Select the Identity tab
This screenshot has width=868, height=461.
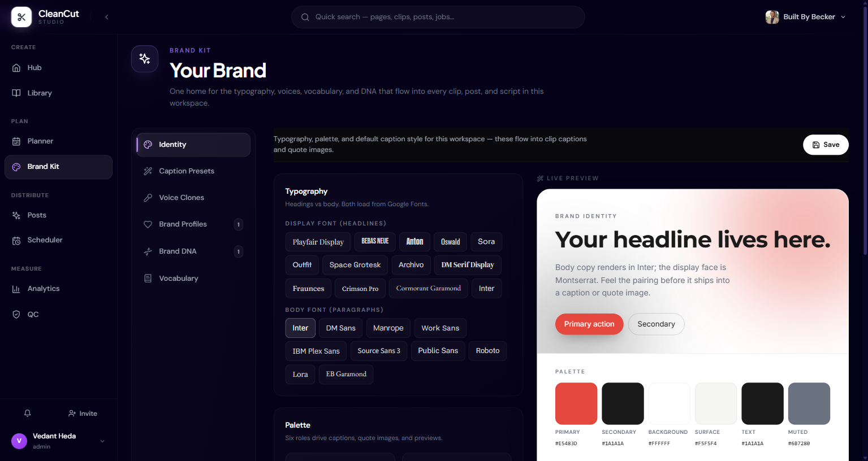[193, 145]
